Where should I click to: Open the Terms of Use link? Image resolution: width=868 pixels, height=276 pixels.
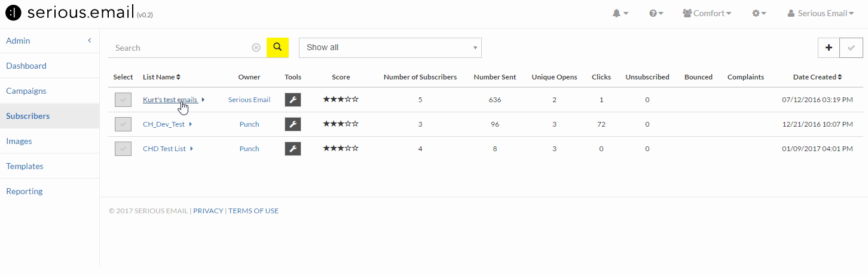pos(253,211)
